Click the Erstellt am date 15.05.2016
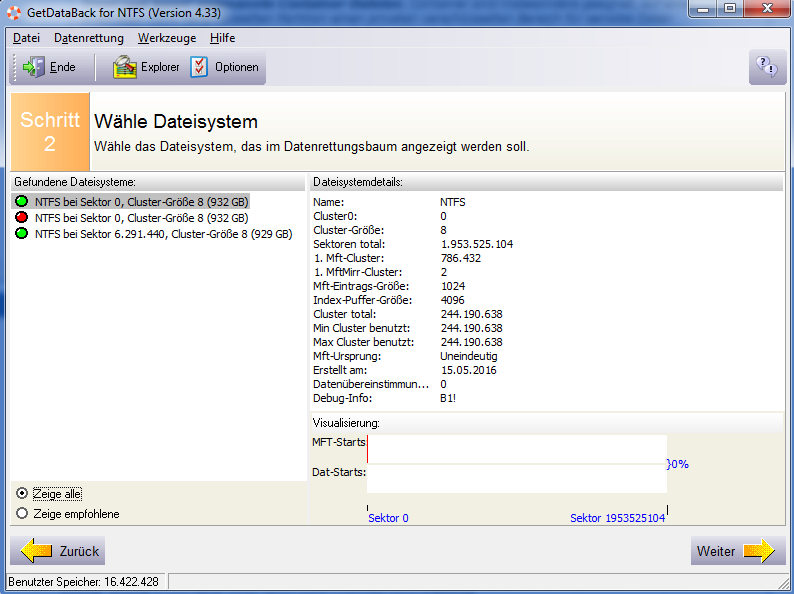 pyautogui.click(x=468, y=370)
